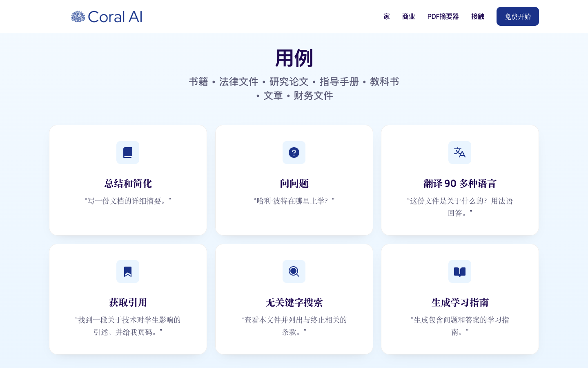Click the book icon on 总结和简化 card

[x=128, y=153]
